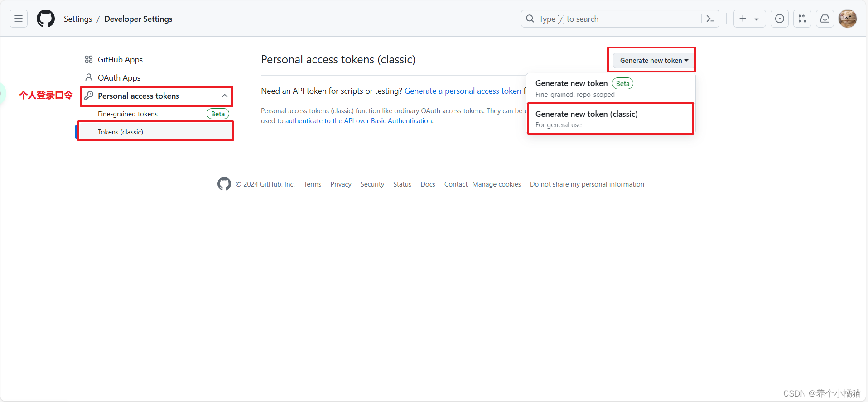Open the Status footer link
Viewport: 868px width, 402px height.
[x=402, y=184]
